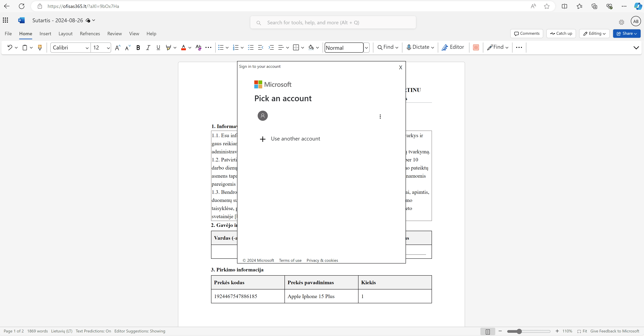Viewport: 644px width, 336px height.
Task: Open more ribbon options ellipsis
Action: pyautogui.click(x=519, y=47)
